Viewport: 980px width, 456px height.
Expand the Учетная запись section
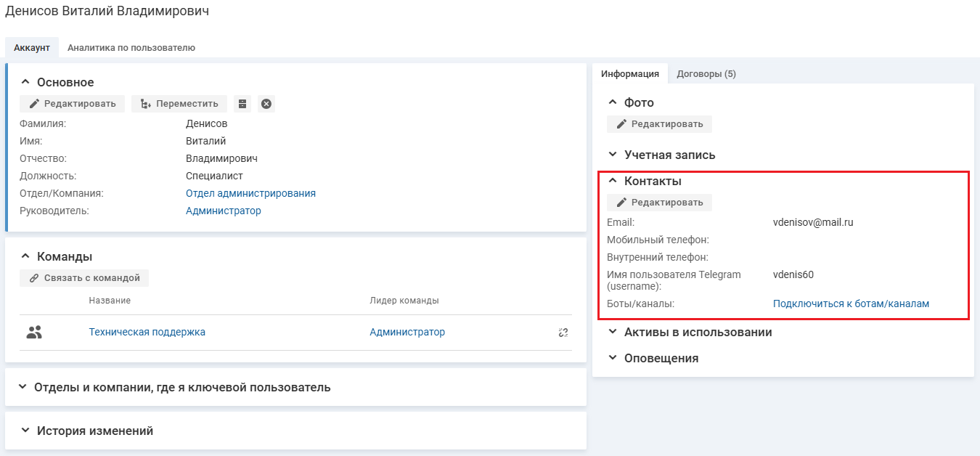[x=612, y=155]
